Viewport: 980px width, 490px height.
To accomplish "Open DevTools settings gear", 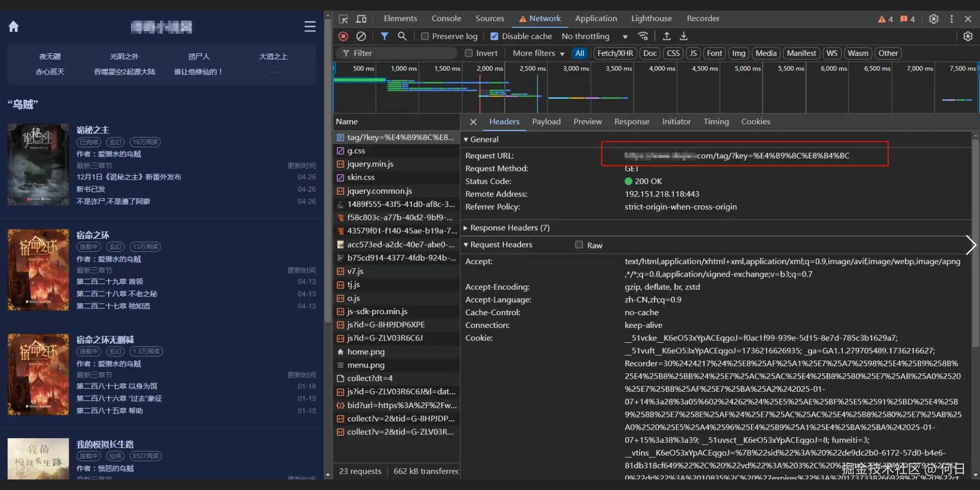I will 934,19.
